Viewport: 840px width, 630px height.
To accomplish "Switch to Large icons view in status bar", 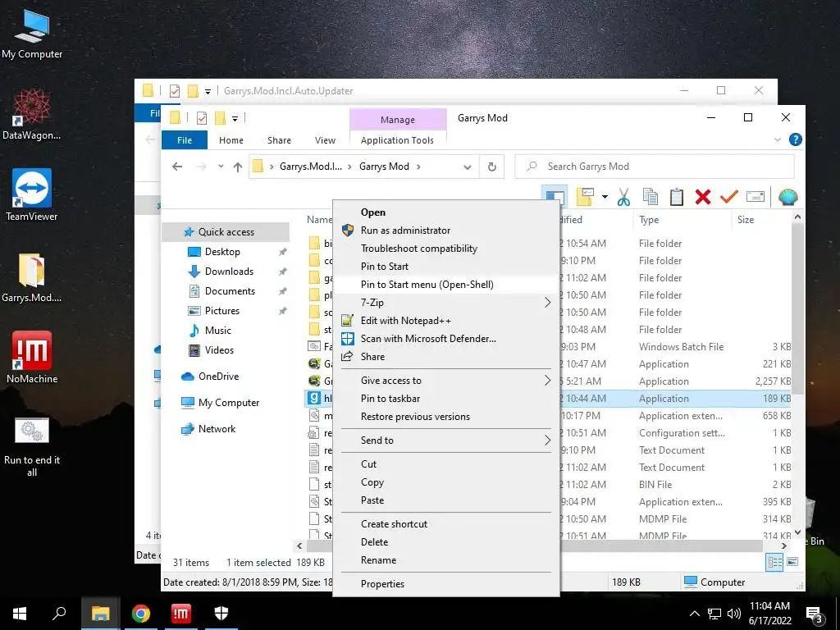I will tap(792, 562).
